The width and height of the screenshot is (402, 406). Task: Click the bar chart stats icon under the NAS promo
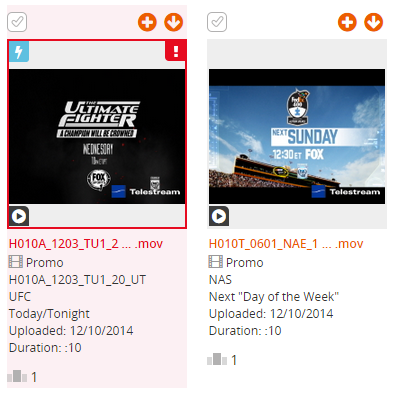(217, 359)
